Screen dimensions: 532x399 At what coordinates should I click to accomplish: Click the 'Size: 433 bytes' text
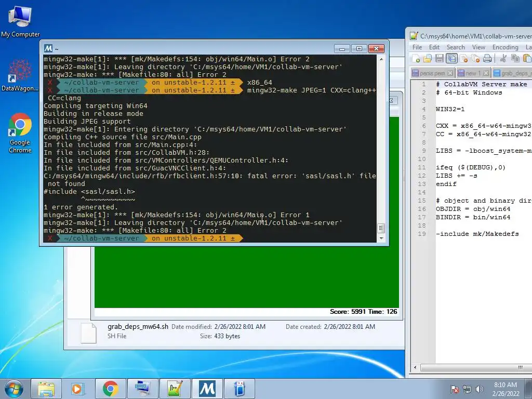pos(220,336)
